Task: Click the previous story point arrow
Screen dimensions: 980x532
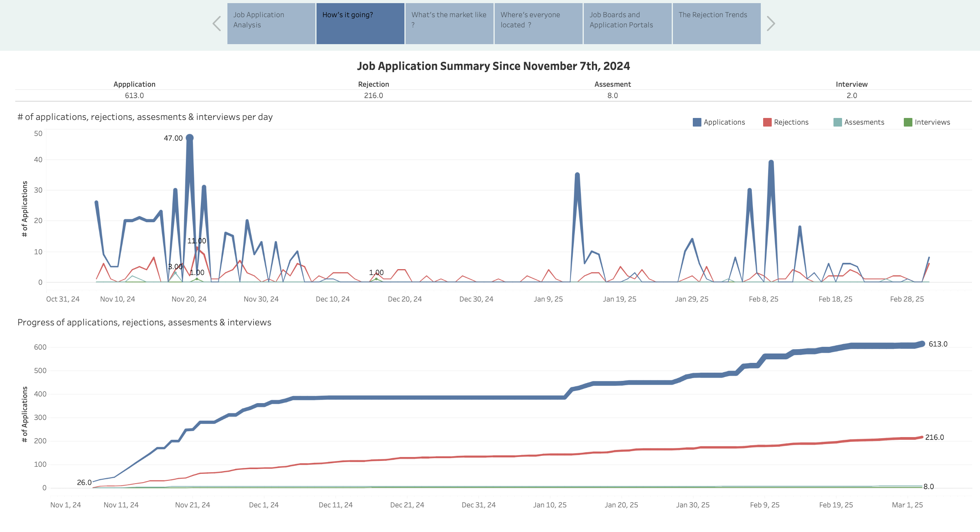Action: (x=217, y=24)
